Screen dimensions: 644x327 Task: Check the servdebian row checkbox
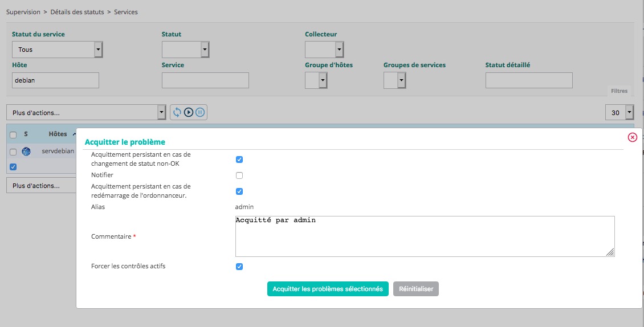coord(13,152)
